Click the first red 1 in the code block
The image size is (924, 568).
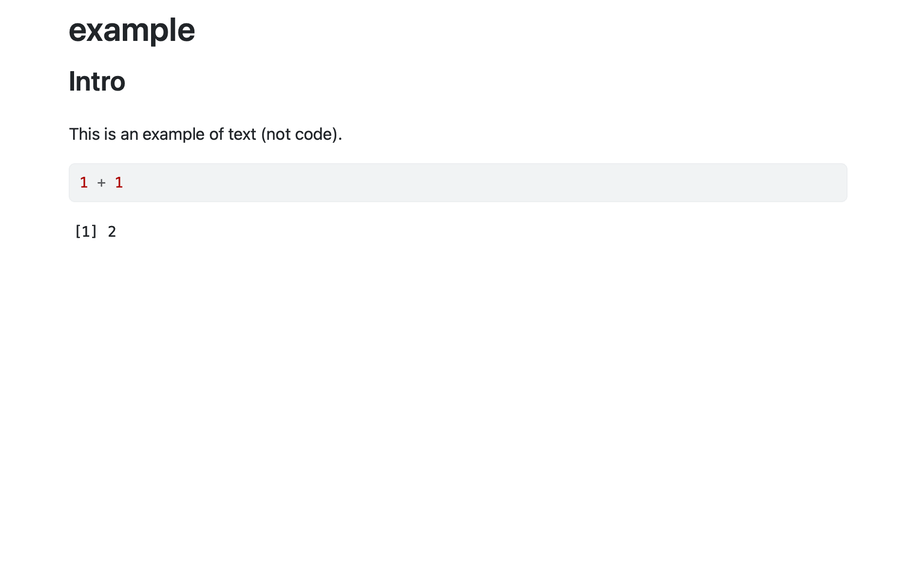coord(84,183)
